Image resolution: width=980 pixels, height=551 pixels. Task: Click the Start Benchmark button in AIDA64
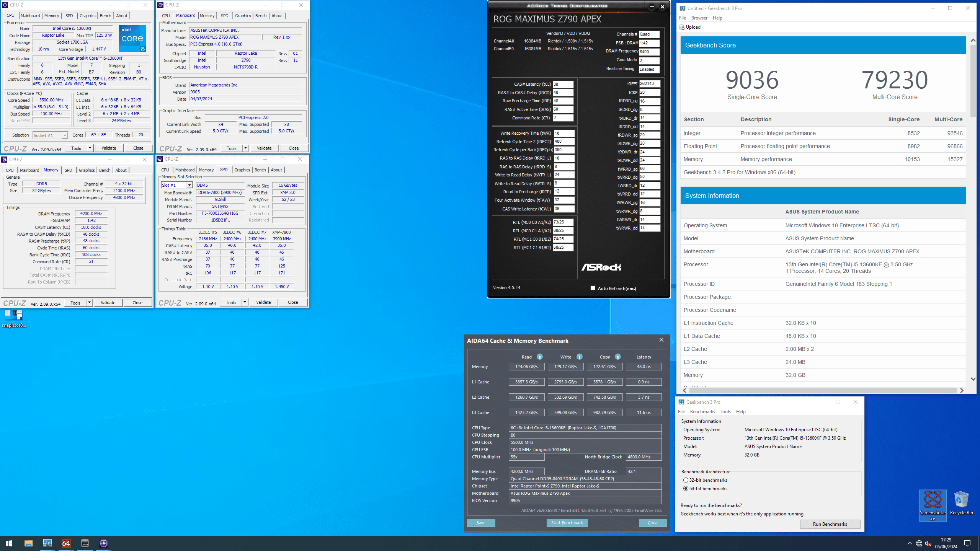point(567,523)
